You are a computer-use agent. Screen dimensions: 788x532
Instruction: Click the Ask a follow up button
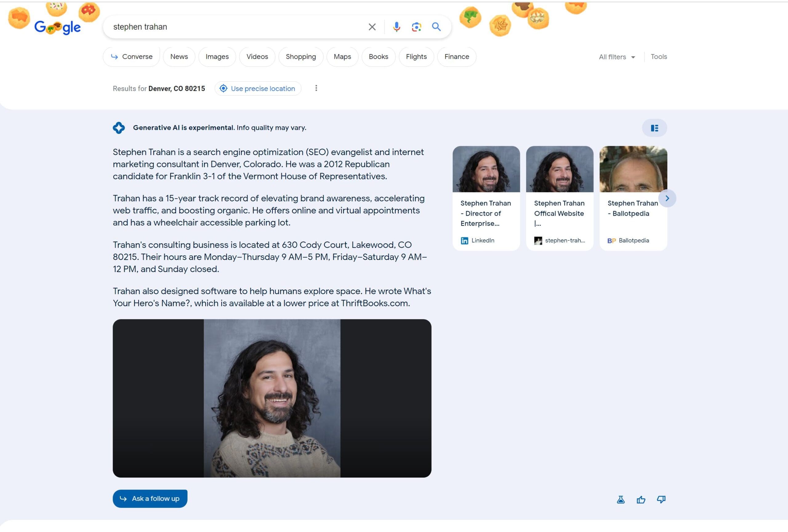tap(150, 498)
